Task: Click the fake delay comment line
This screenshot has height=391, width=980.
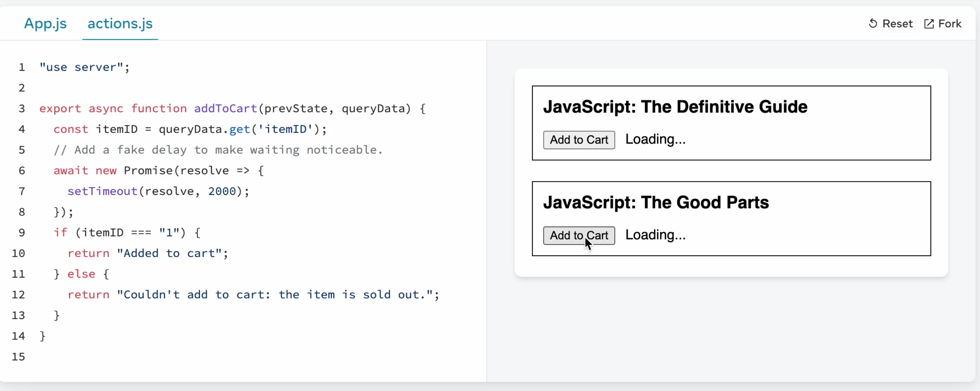Action: tap(217, 150)
